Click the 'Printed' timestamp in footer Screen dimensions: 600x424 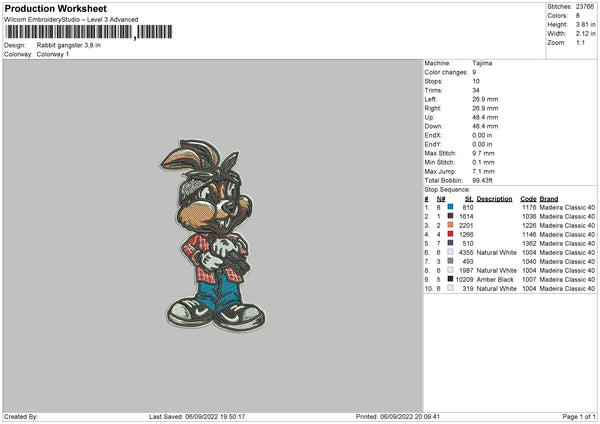point(398,417)
